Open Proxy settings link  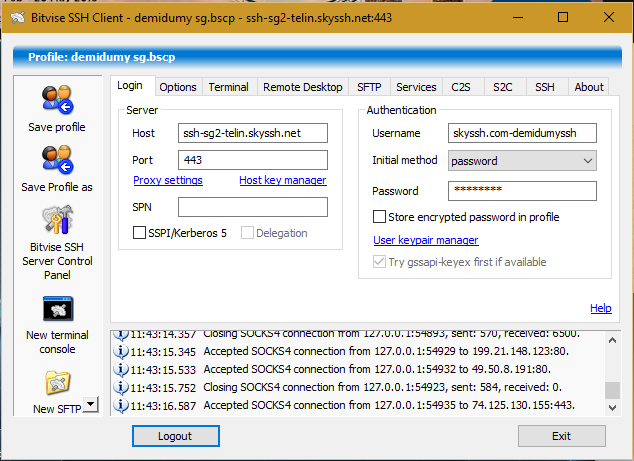coord(168,180)
